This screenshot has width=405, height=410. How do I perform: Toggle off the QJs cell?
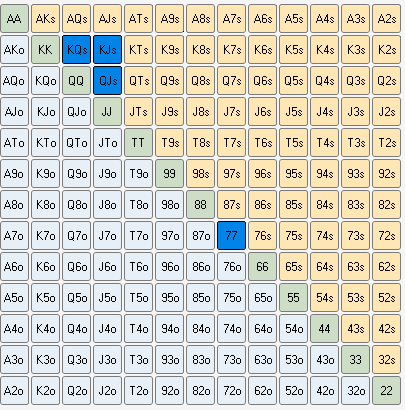(x=107, y=81)
